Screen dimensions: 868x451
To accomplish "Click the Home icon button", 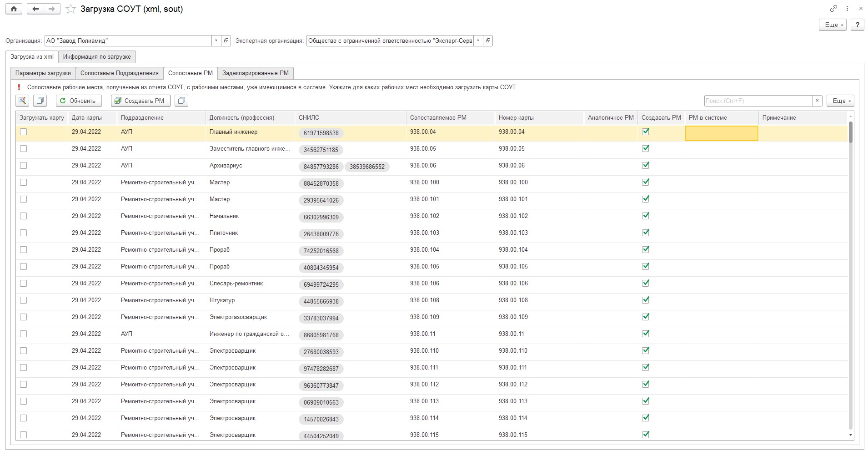I will tap(14, 9).
